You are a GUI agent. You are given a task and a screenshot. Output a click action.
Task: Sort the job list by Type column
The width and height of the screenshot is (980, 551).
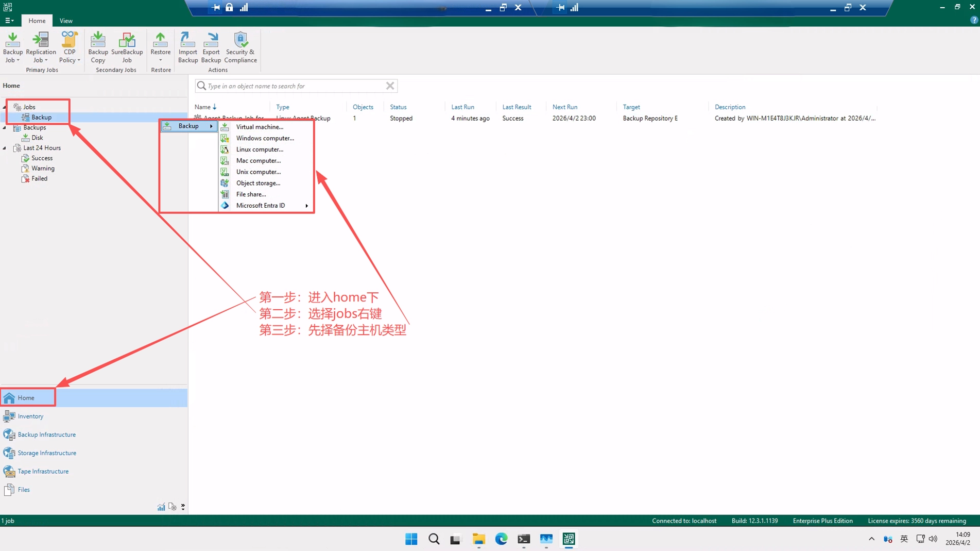[283, 107]
